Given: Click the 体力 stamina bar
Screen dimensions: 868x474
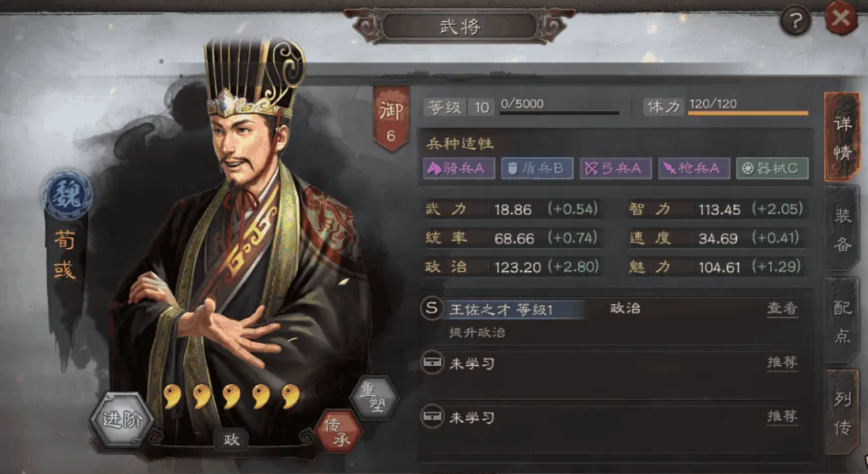Looking at the screenshot, I should [748, 113].
